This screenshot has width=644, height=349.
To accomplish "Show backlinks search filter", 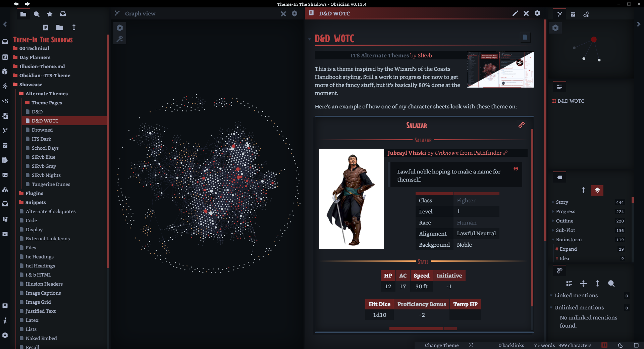I will (x=611, y=284).
